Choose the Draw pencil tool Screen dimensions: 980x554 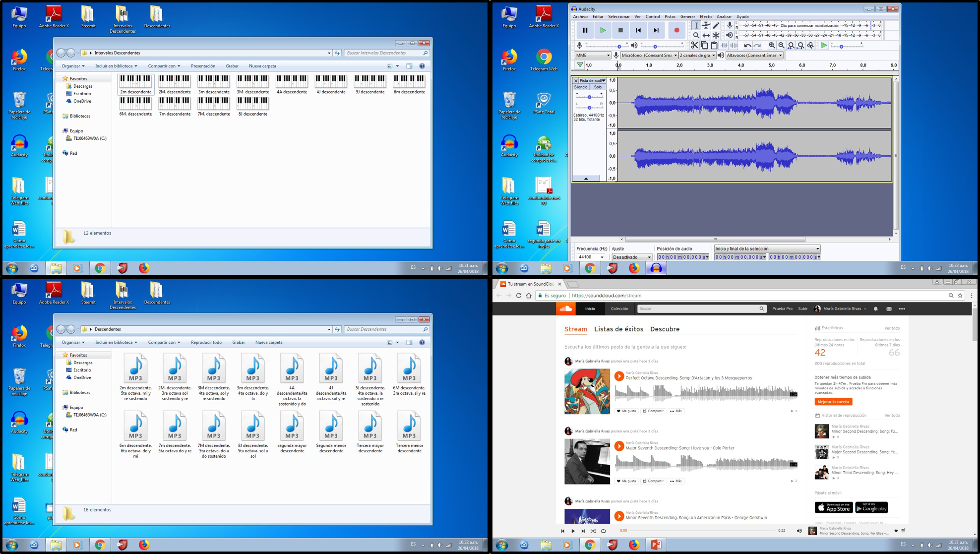click(x=716, y=25)
